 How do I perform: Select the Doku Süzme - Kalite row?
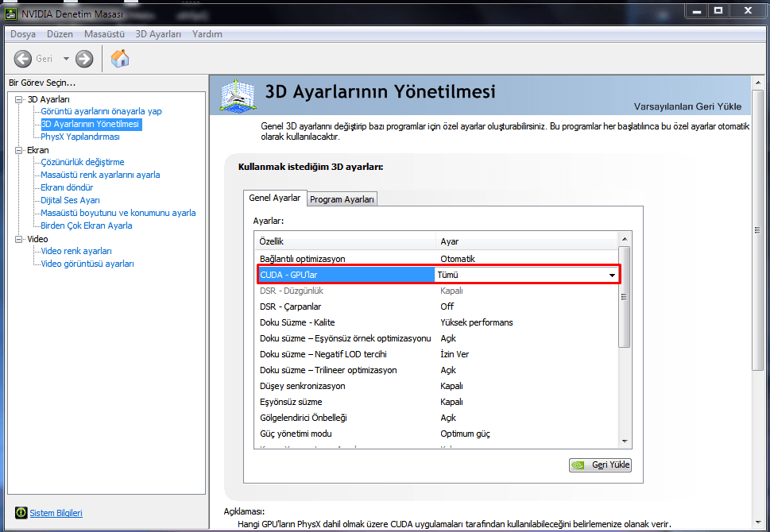(x=436, y=322)
